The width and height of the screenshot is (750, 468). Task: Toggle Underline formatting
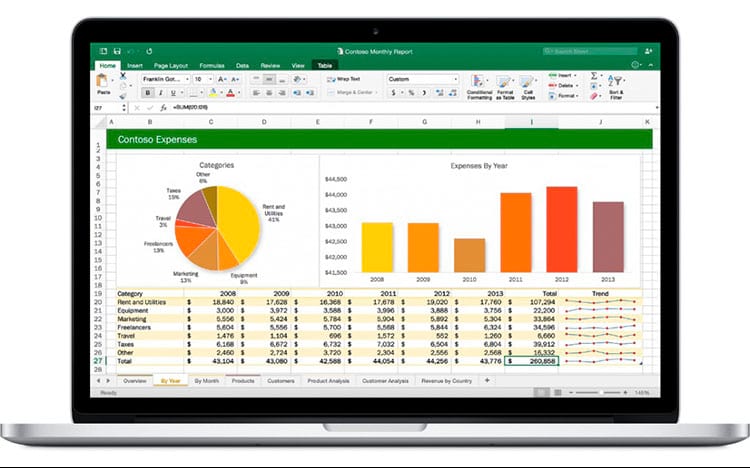tap(173, 93)
